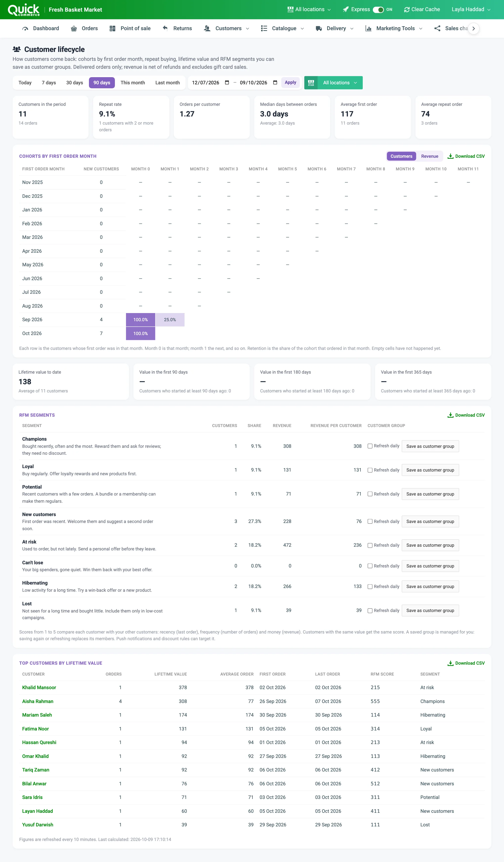Click the Returns arrow icon
The height and width of the screenshot is (862, 504).
(165, 28)
